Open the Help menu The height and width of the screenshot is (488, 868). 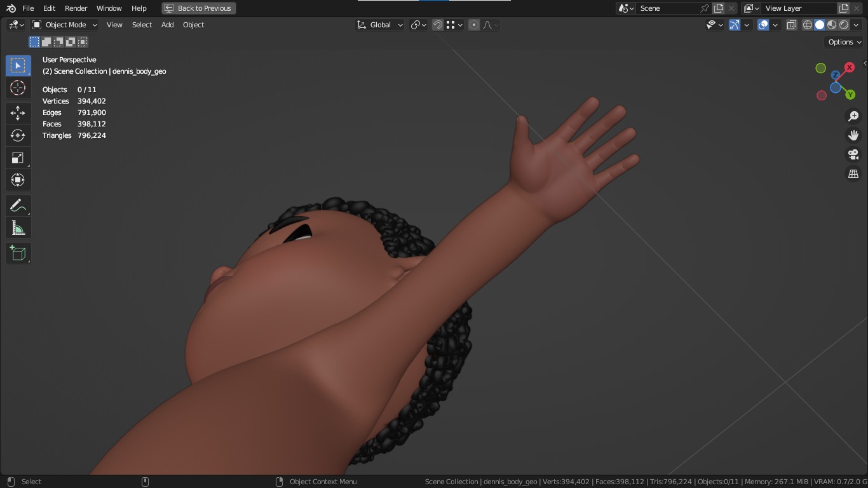[139, 8]
